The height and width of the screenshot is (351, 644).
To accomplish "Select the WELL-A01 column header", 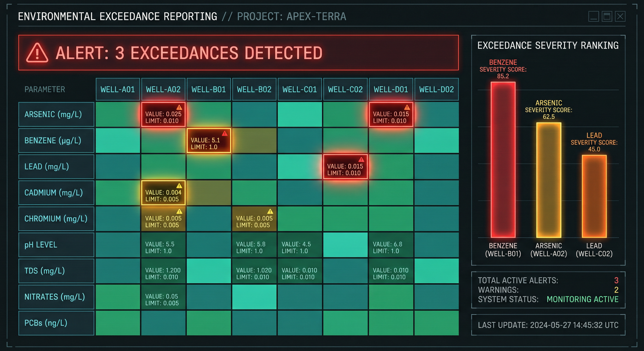I will pyautogui.click(x=118, y=89).
